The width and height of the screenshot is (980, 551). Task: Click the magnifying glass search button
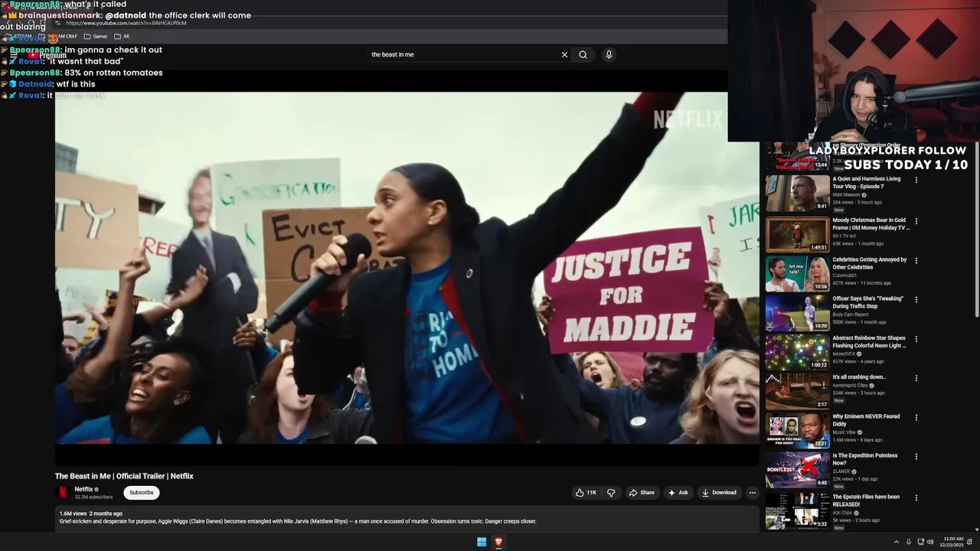click(x=583, y=54)
